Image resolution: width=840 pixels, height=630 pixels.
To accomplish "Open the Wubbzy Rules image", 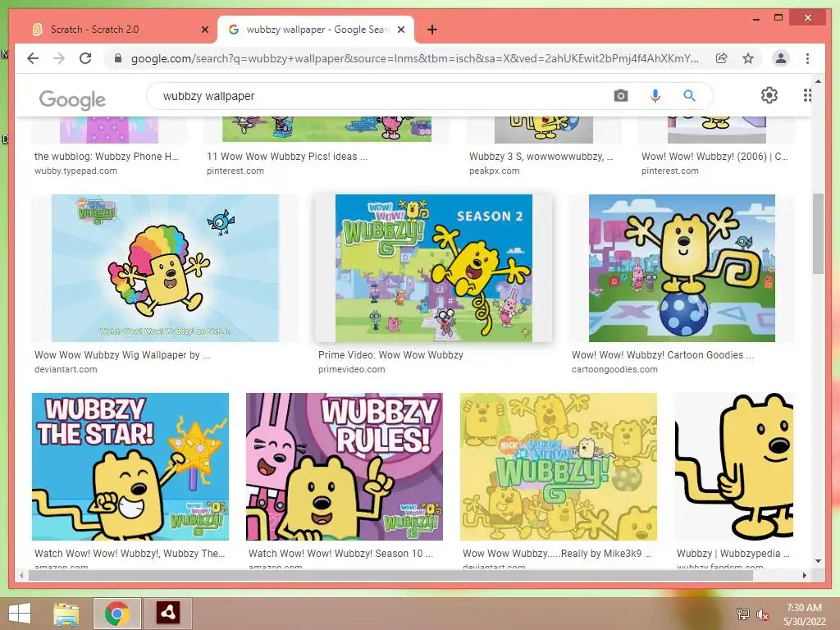I will 344,467.
